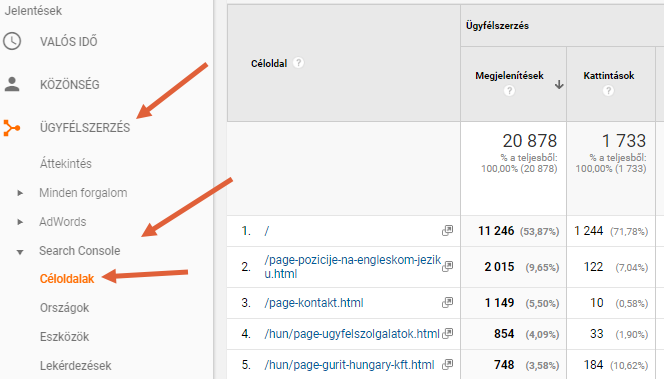The width and height of the screenshot is (664, 379).
Task: Open /page-pozicije-na-engleskom-jeziku.html link
Action: (x=353, y=267)
